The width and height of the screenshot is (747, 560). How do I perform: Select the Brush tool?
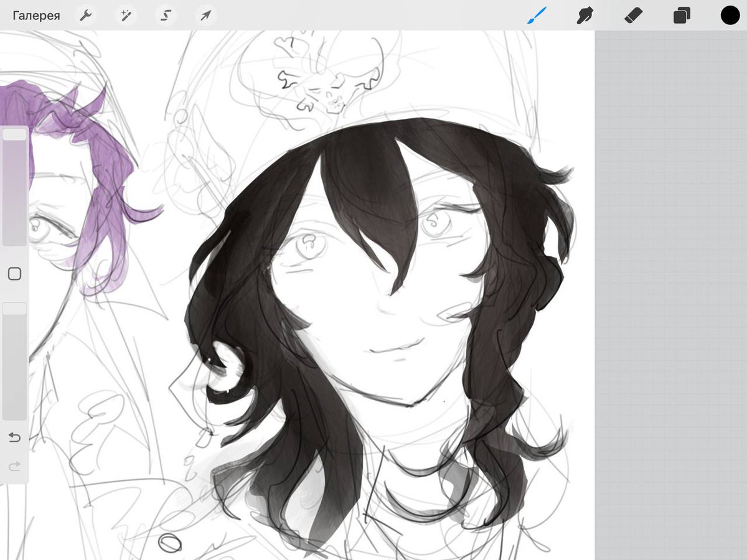[x=536, y=16]
